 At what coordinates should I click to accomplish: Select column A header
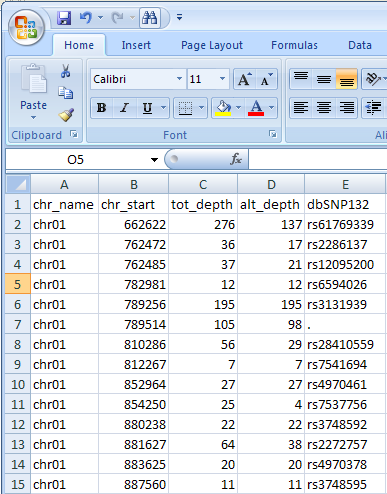(64, 184)
